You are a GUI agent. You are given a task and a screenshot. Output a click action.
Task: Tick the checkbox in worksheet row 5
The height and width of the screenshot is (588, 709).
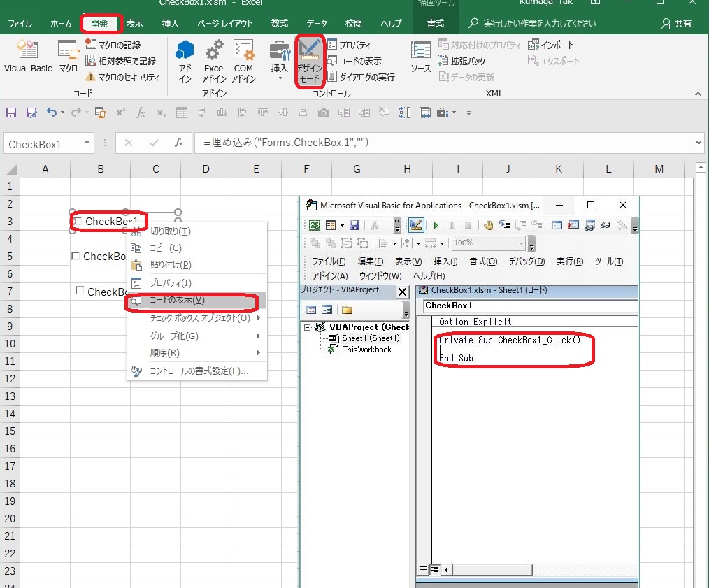(76, 256)
